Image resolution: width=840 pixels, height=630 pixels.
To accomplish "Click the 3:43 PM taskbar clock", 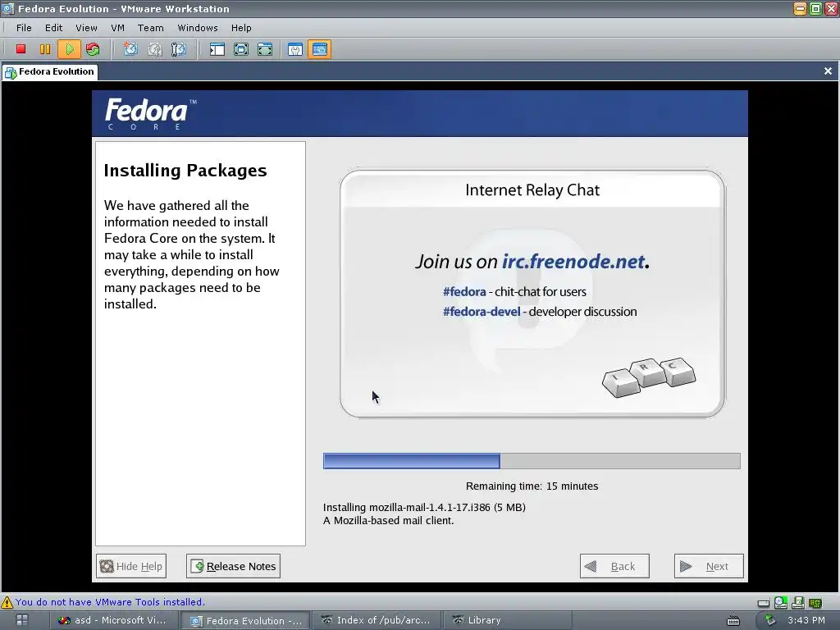I will 806,620.
